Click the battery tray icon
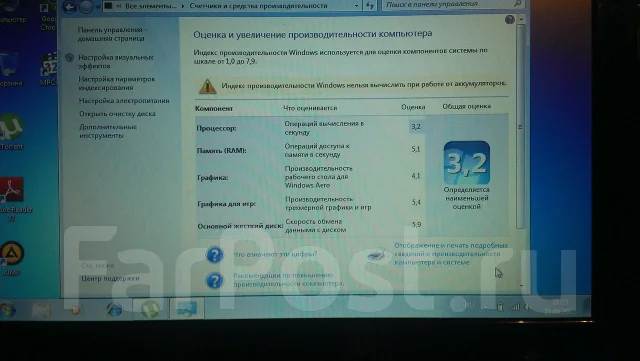This screenshot has height=361, width=640. tap(500, 307)
